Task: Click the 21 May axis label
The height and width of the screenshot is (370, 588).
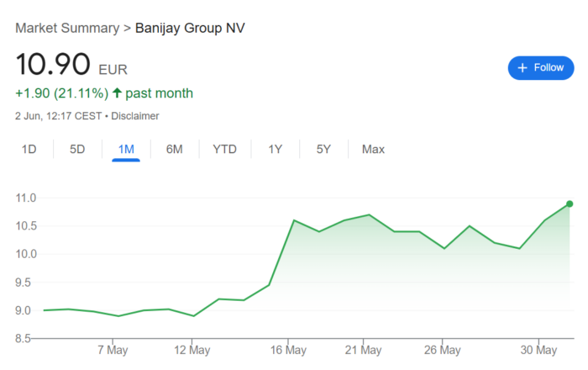Action: click(x=363, y=350)
